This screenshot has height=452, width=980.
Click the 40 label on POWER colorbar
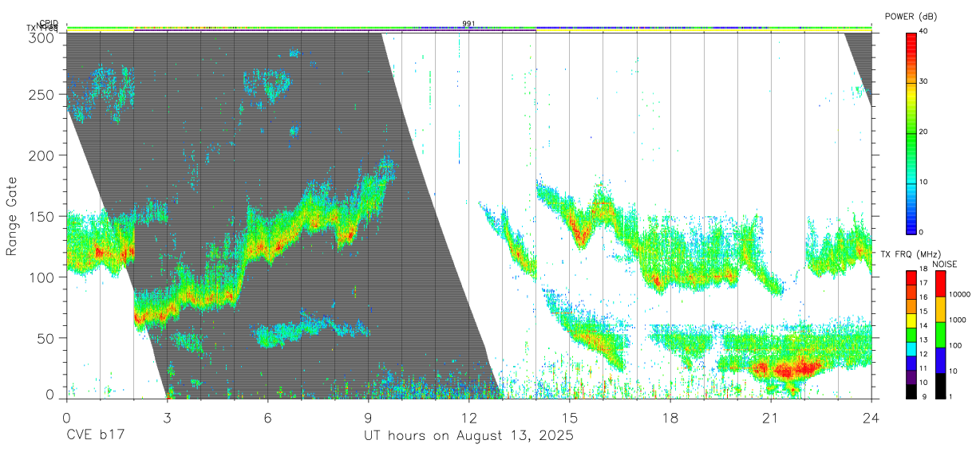(x=924, y=31)
